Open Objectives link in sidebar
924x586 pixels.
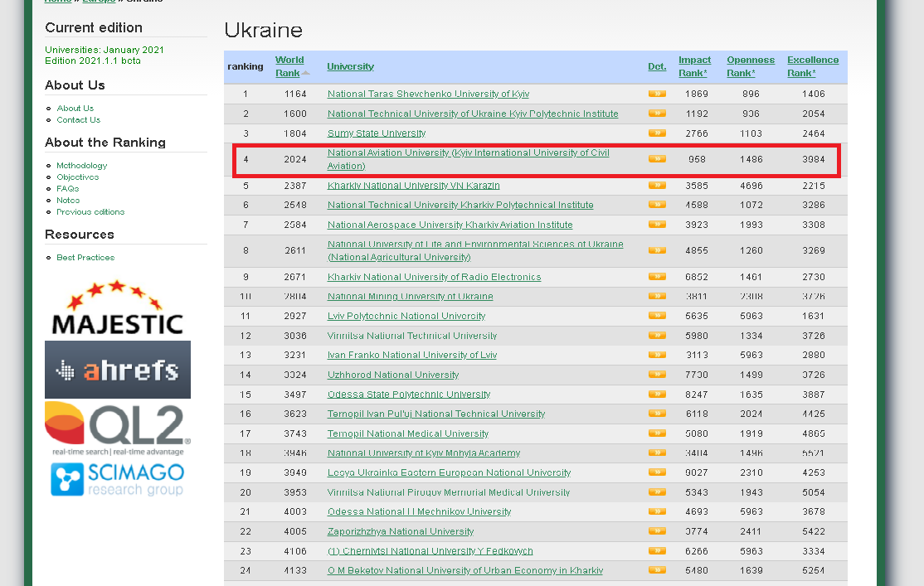(78, 177)
